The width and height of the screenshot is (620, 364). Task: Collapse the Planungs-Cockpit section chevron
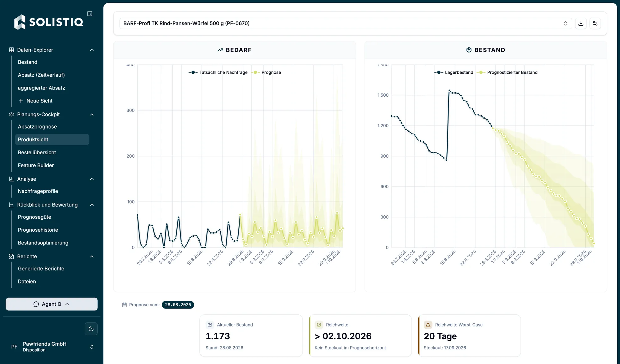(92, 114)
